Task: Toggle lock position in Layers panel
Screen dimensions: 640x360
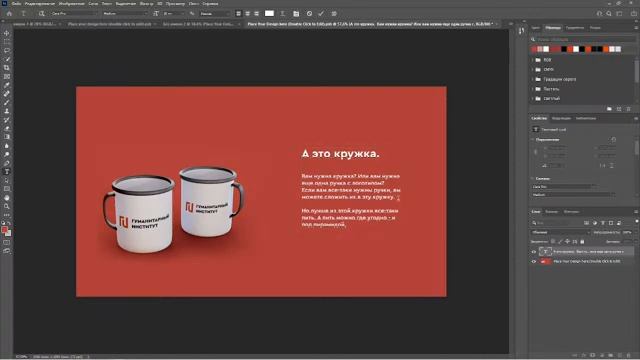Action: [567, 242]
